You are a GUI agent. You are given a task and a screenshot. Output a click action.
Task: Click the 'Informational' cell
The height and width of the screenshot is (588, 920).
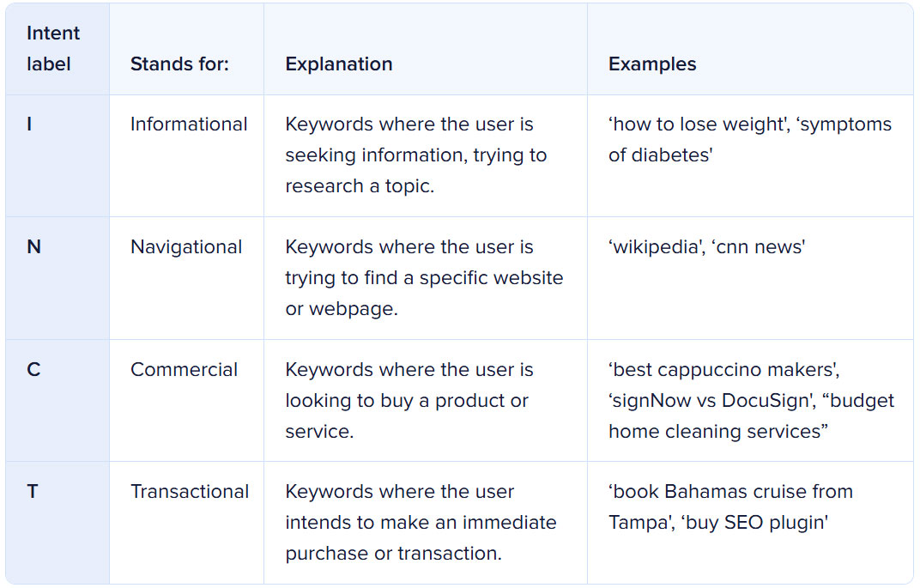pos(186,155)
